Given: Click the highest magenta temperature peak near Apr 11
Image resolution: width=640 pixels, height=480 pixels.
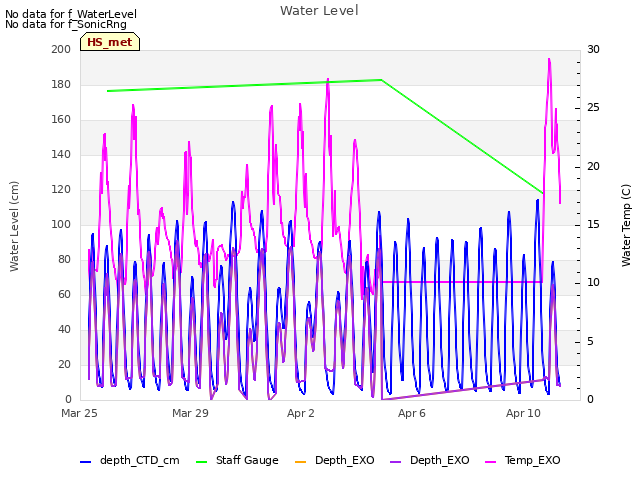Looking at the screenshot, I should pos(549,60).
